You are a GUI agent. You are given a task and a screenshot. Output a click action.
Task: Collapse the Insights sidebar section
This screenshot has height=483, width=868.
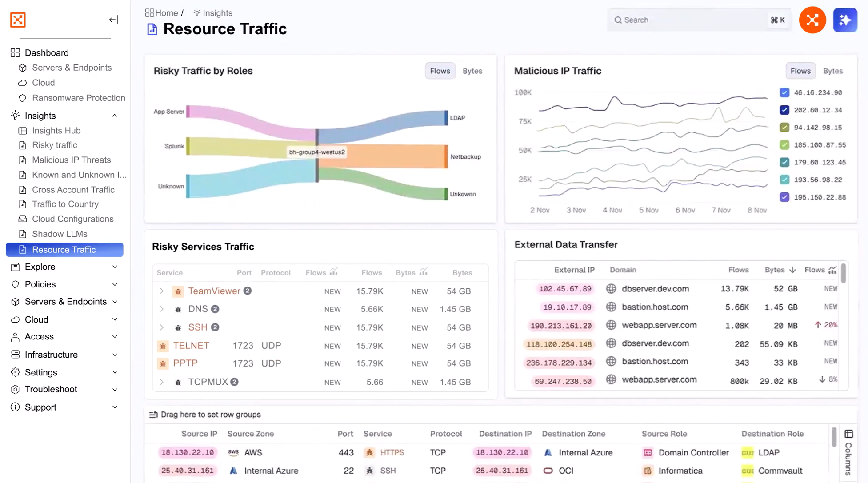click(115, 116)
